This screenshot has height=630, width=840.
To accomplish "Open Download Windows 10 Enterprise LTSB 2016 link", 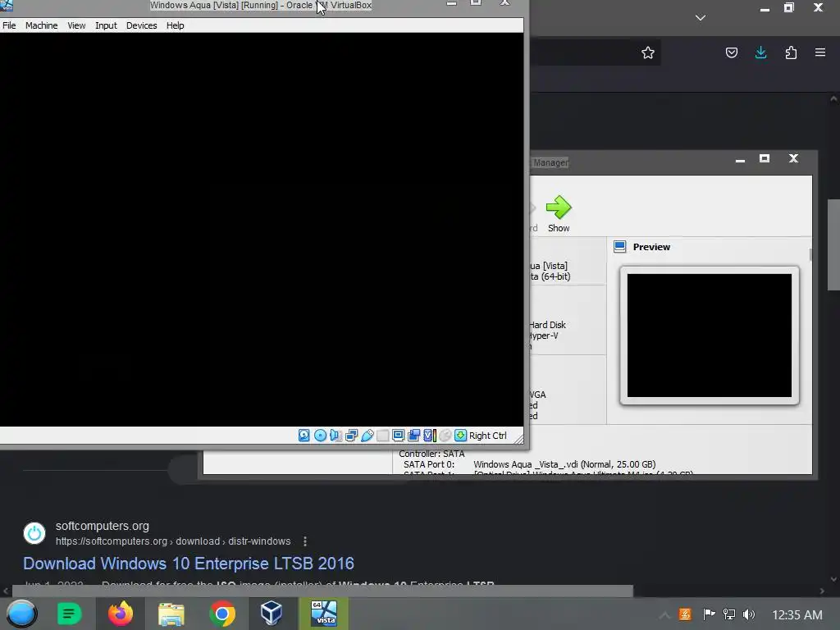I will (189, 564).
